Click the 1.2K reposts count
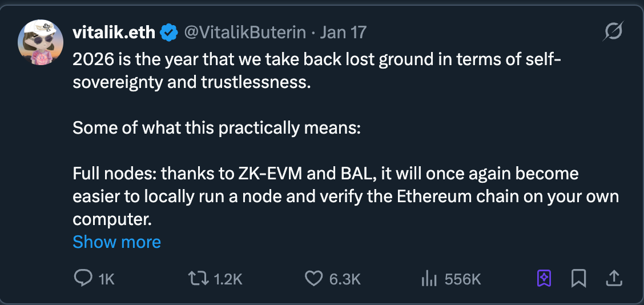Viewport: 644px width, 305px height. 228,279
